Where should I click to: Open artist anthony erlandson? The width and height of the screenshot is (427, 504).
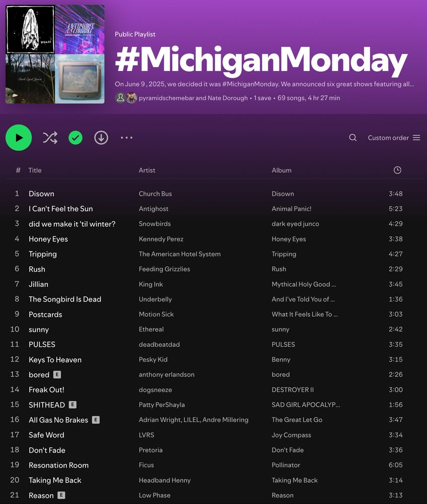tap(167, 375)
